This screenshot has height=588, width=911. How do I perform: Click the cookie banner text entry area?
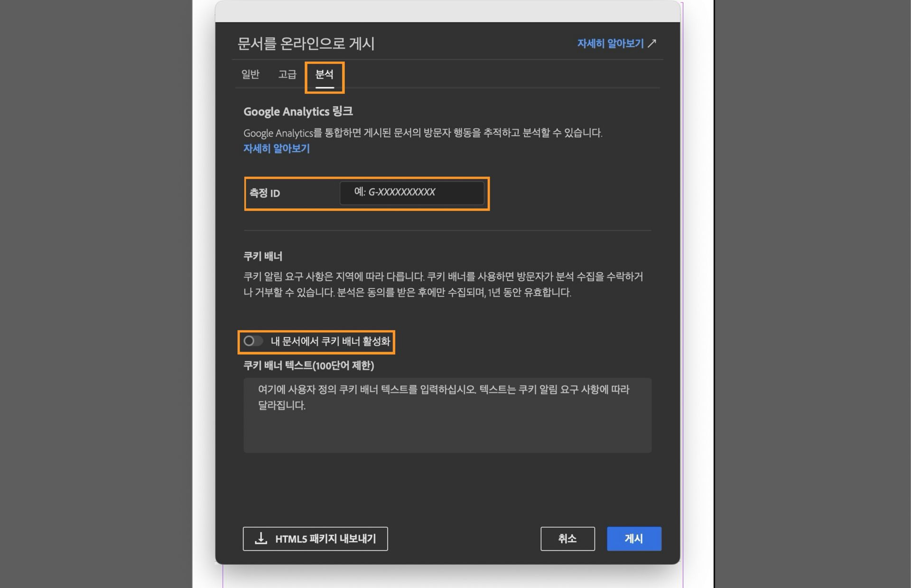click(x=446, y=415)
